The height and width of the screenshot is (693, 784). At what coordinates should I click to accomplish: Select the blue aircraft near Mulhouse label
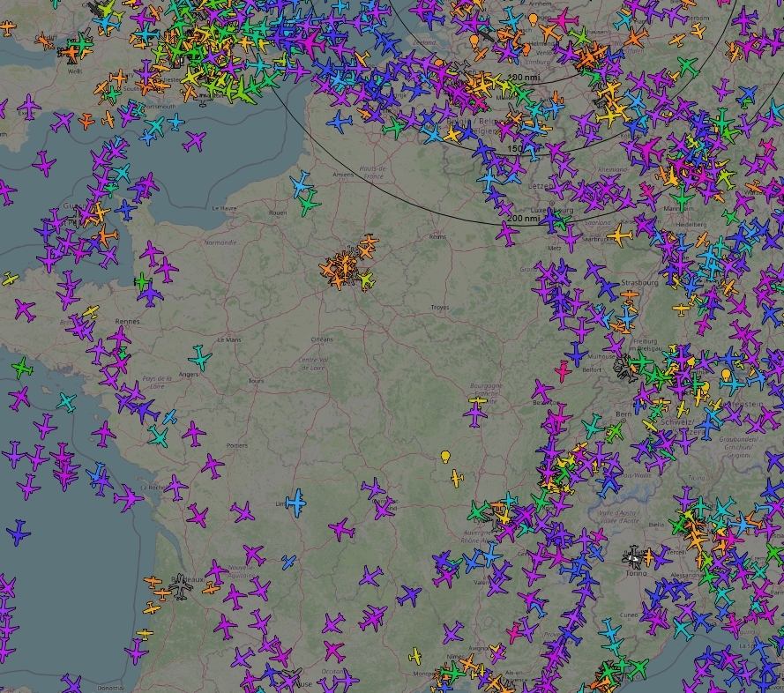pos(577,354)
